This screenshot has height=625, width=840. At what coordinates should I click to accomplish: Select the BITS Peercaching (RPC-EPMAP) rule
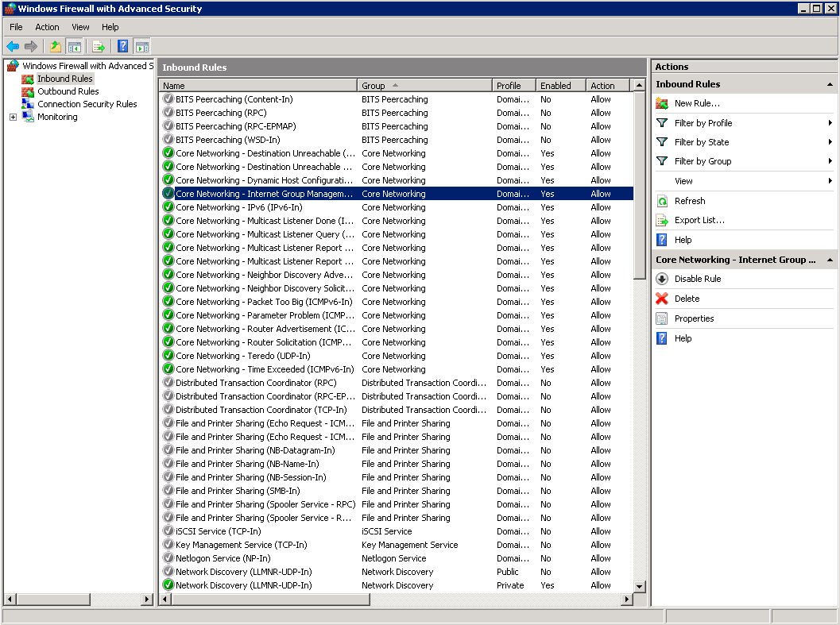[x=397, y=126]
